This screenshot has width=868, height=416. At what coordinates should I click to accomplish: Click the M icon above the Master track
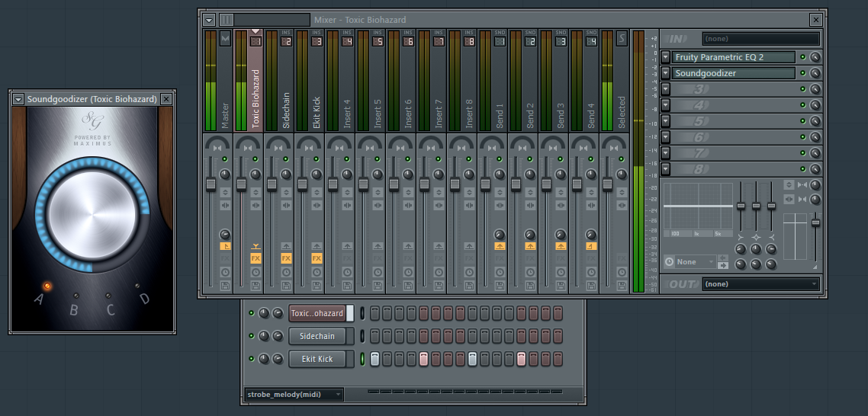click(225, 38)
